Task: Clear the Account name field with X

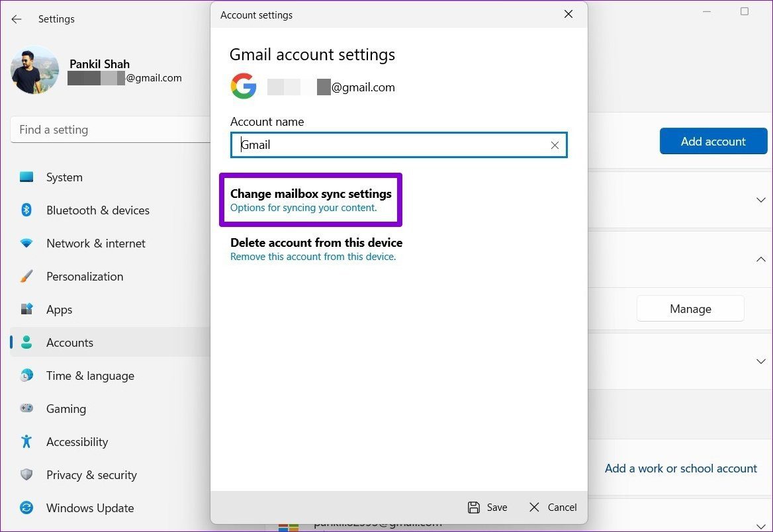Action: pyautogui.click(x=555, y=145)
